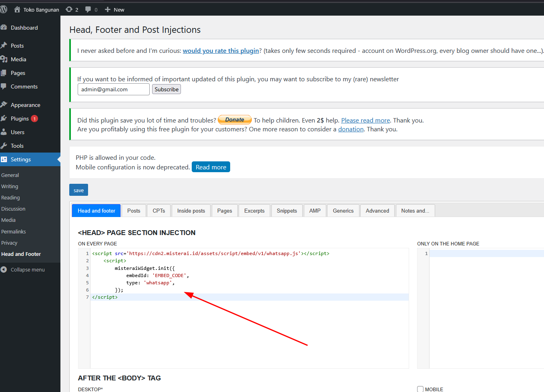Switch to the Snippets tab
This screenshot has height=392, width=544.
[287, 211]
